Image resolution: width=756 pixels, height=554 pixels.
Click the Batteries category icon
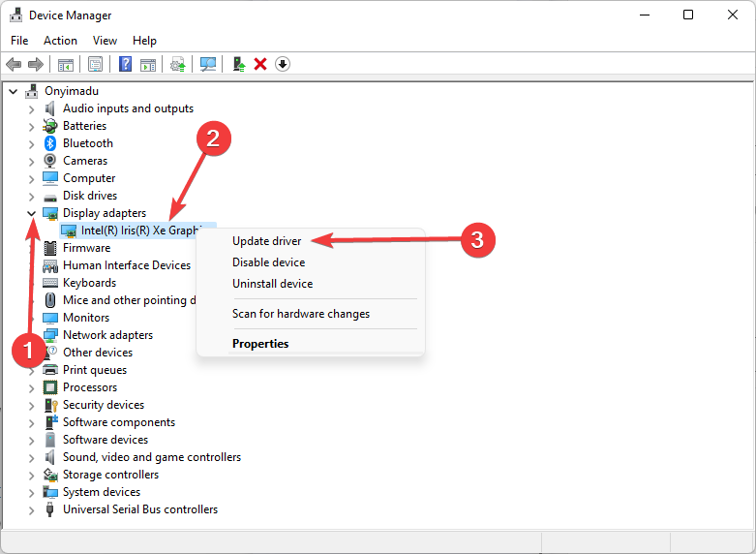(x=50, y=126)
